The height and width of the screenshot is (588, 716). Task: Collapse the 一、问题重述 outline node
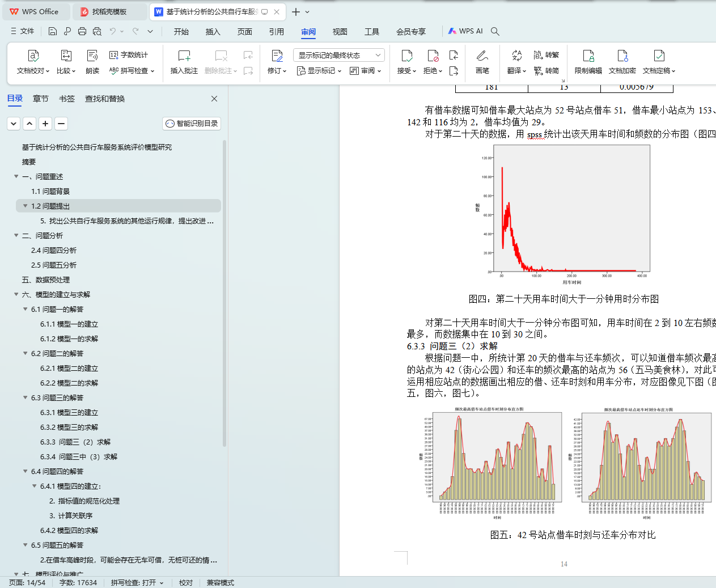pyautogui.click(x=16, y=176)
